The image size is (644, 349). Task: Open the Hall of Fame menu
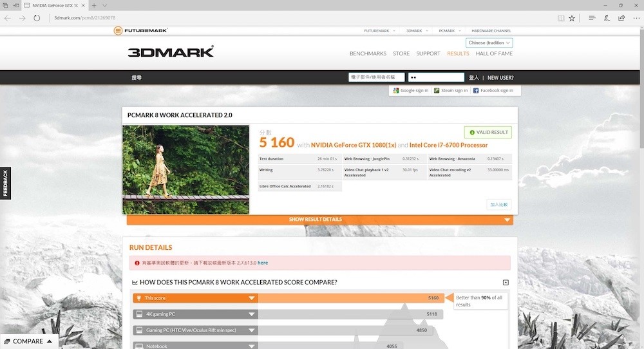[494, 53]
